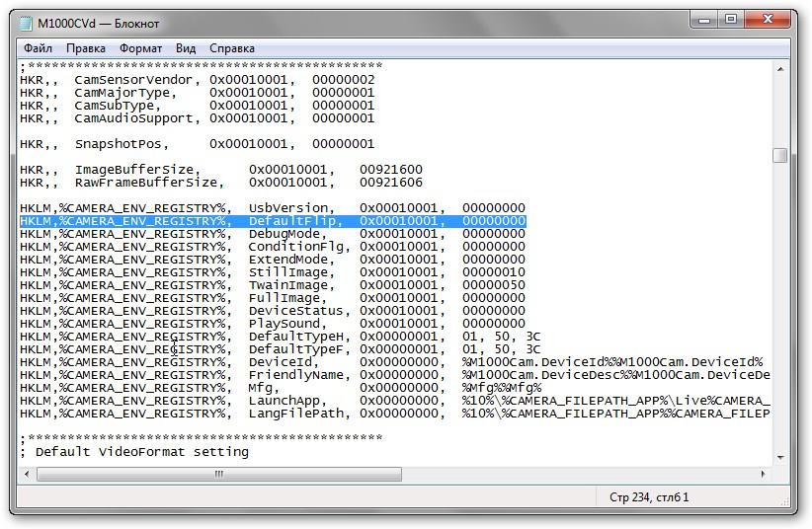
Task: Open the Формат menu
Action: tap(140, 47)
